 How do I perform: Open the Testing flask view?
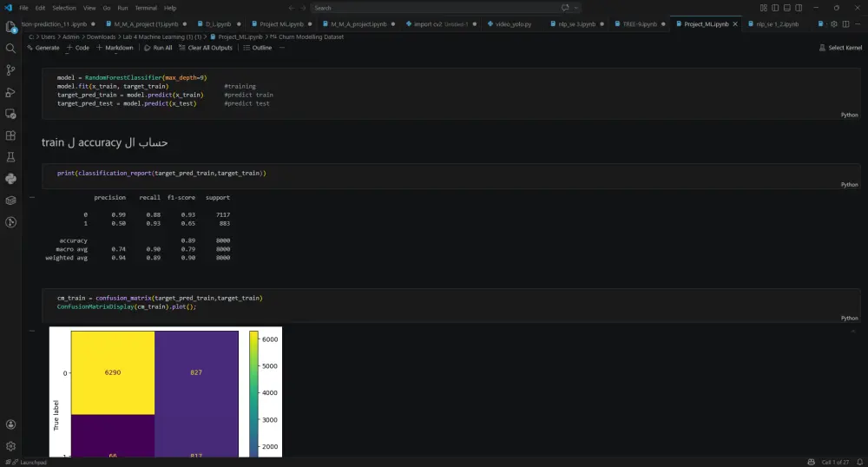tap(10, 157)
